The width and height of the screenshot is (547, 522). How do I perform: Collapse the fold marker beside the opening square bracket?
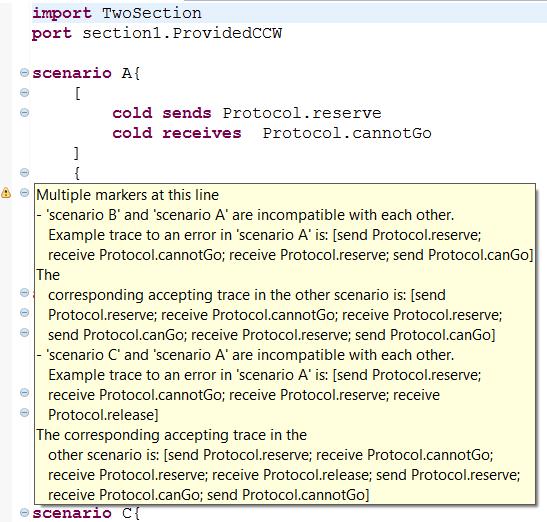24,92
